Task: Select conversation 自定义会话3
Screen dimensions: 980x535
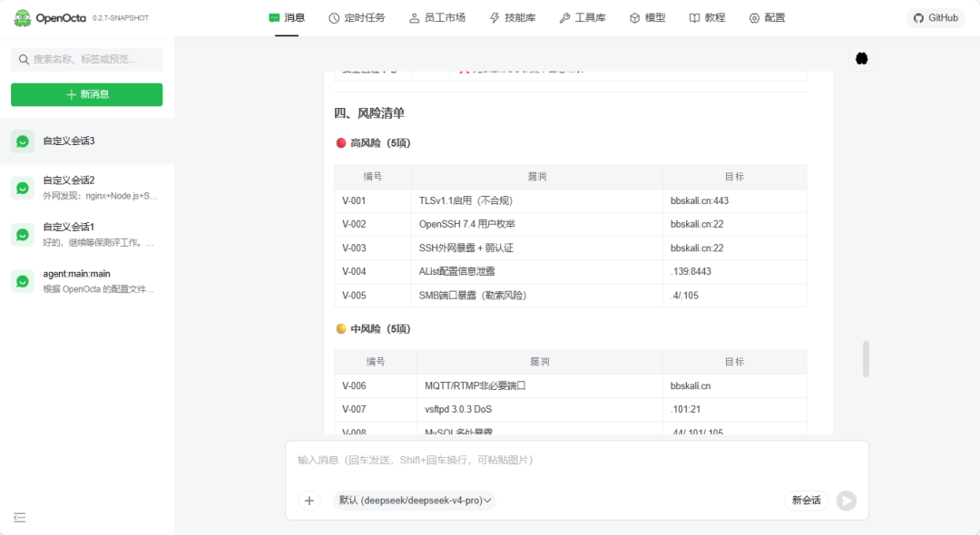Action: pyautogui.click(x=87, y=141)
